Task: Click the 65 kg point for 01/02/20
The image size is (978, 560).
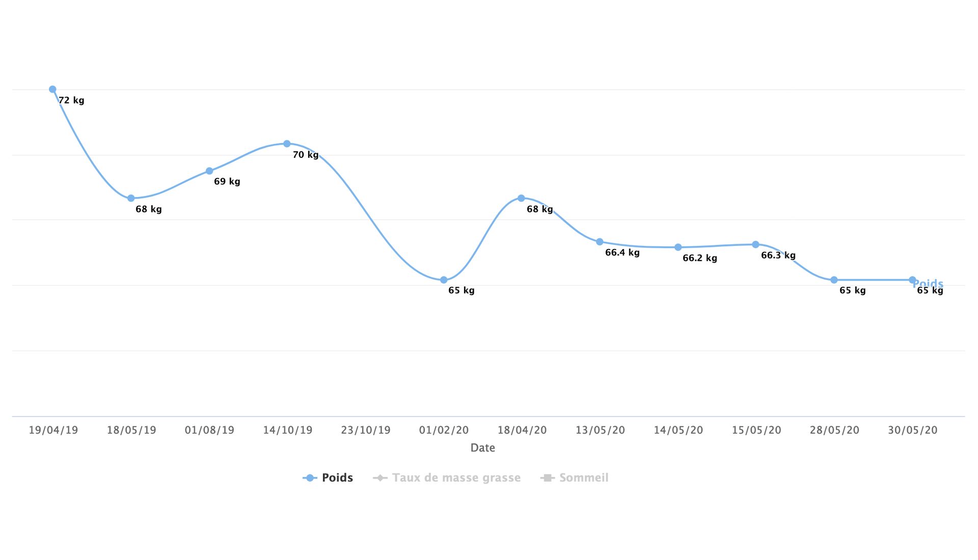Action: tap(444, 280)
